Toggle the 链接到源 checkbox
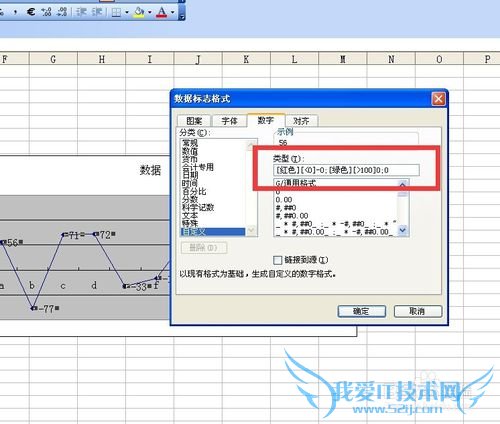Image resolution: width=500 pixels, height=424 pixels. pyautogui.click(x=277, y=260)
